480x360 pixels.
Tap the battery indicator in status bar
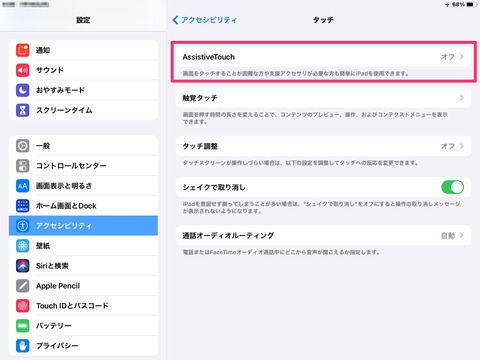pos(472,5)
